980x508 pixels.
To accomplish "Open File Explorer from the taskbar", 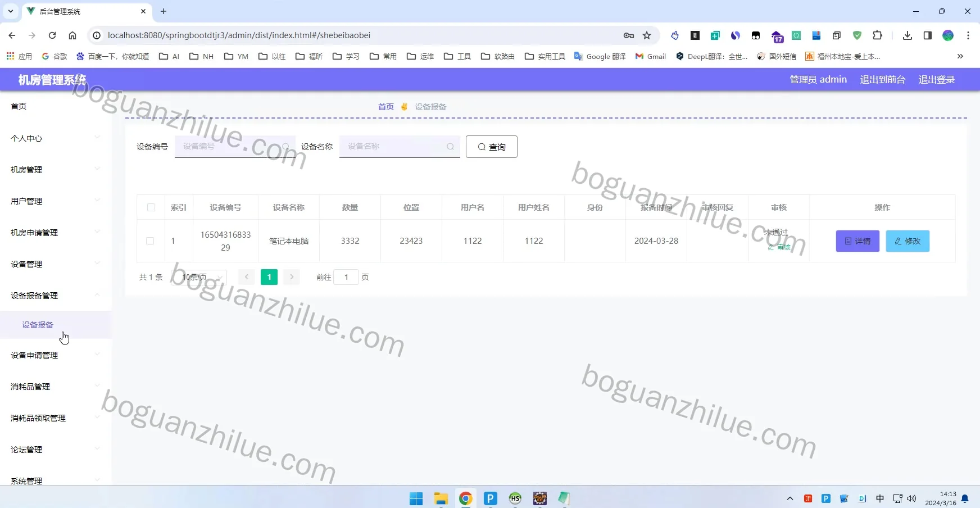I will pos(441,498).
